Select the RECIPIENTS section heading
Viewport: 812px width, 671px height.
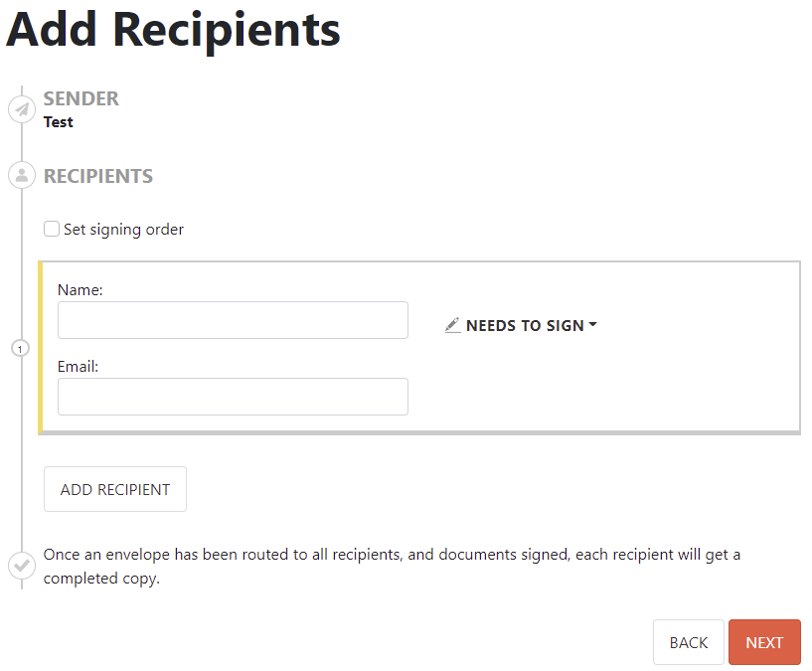click(x=98, y=177)
